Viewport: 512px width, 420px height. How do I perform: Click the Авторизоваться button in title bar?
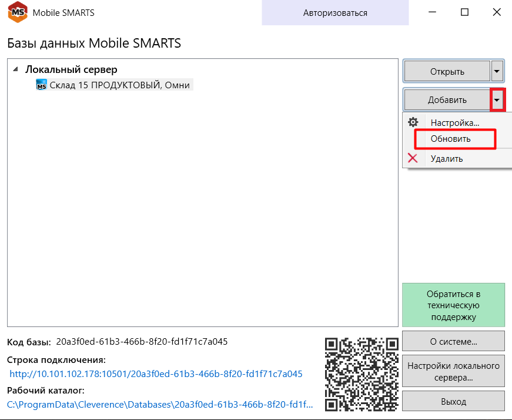pos(335,12)
